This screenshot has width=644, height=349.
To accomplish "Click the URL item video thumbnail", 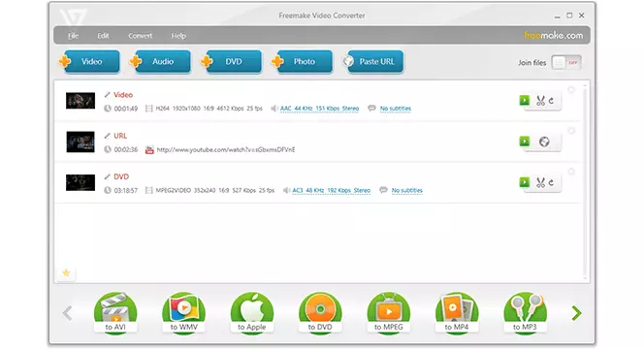I will coord(80,142).
